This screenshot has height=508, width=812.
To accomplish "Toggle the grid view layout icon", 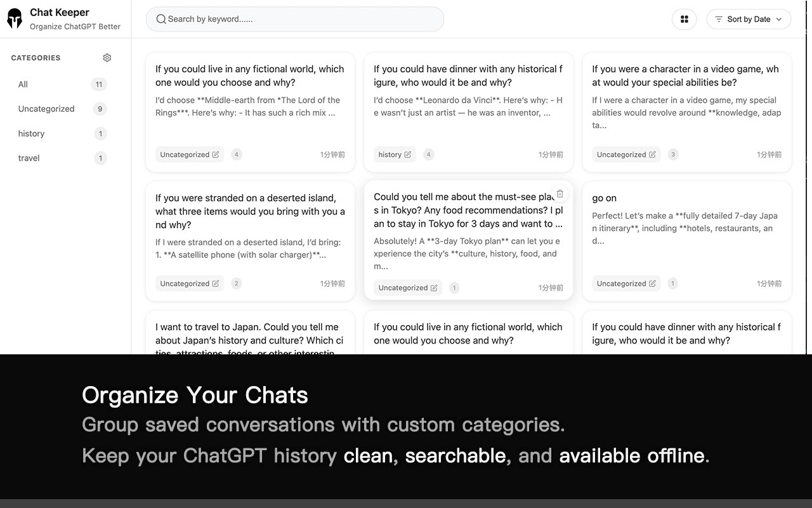I will point(684,19).
